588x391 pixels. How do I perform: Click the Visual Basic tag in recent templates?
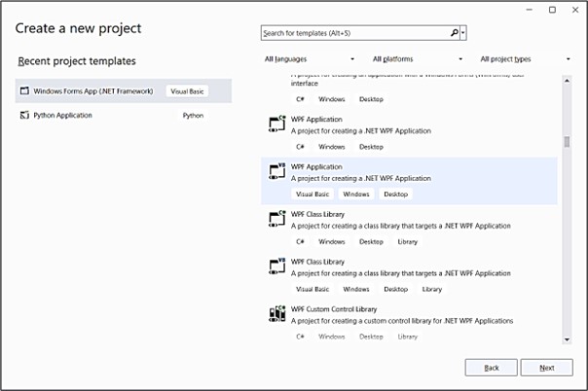coord(187,91)
